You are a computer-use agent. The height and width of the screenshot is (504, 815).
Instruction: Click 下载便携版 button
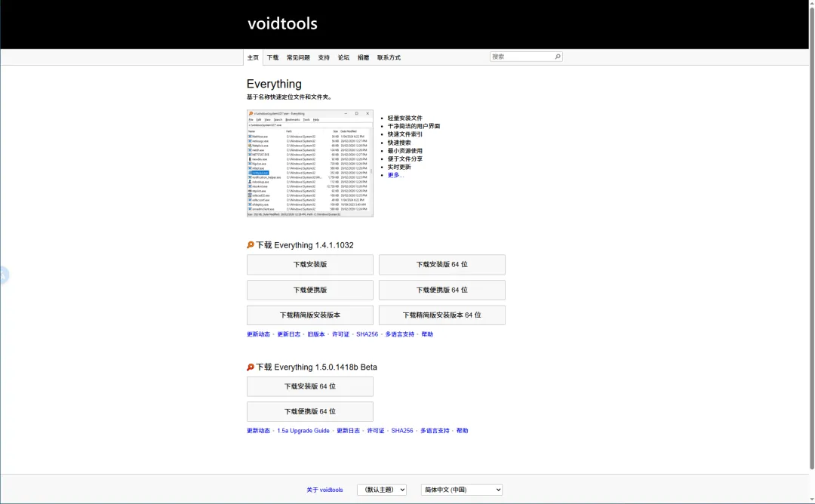point(310,290)
